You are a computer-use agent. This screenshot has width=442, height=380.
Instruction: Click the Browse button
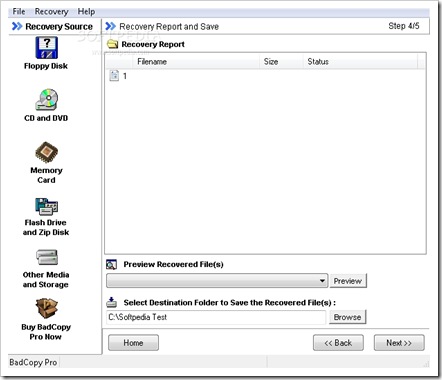pyautogui.click(x=347, y=317)
